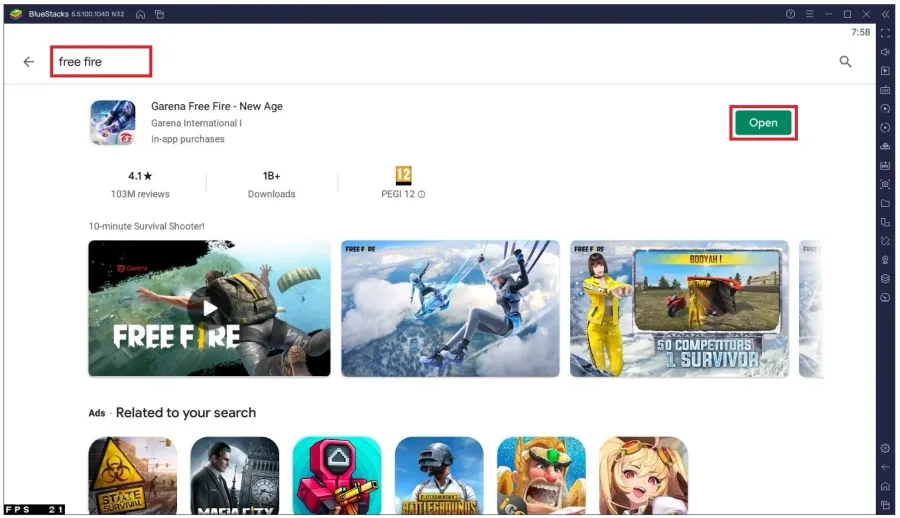The height and width of the screenshot is (518, 900).
Task: Click the Related to your search heading
Action: click(x=186, y=412)
